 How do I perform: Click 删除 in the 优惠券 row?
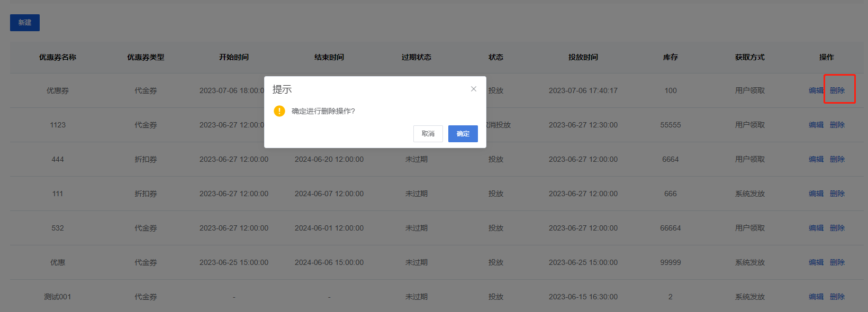(837, 90)
